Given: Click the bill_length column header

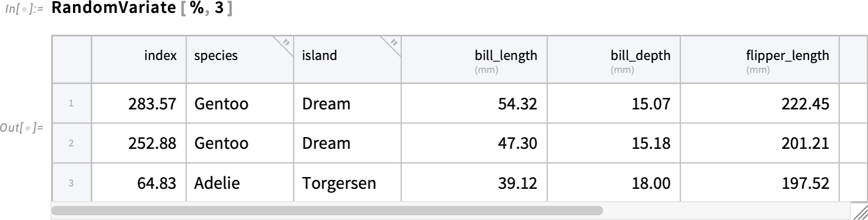Looking at the screenshot, I should (473, 60).
